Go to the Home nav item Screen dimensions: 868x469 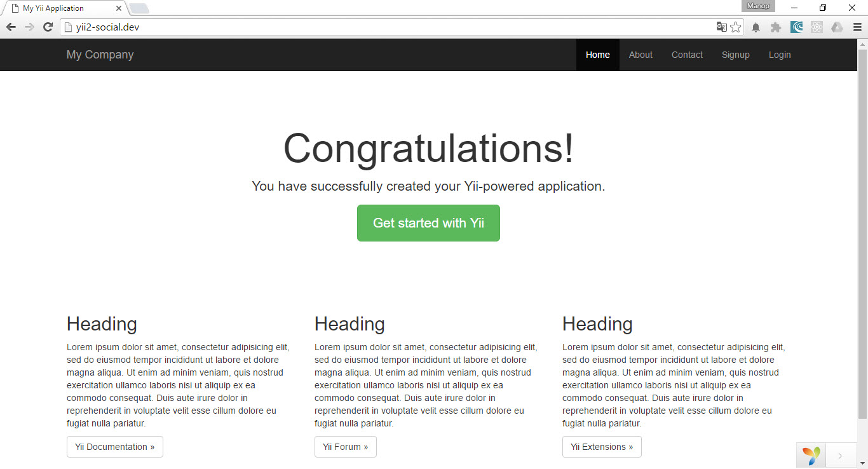(598, 55)
